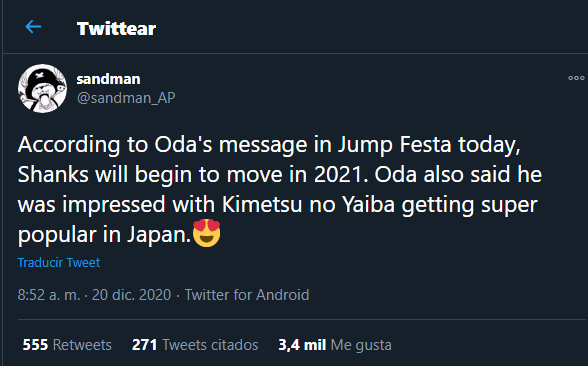Screen dimensions: 588x366
Task: View the 3,4 mil Me gusta list
Action: (335, 345)
